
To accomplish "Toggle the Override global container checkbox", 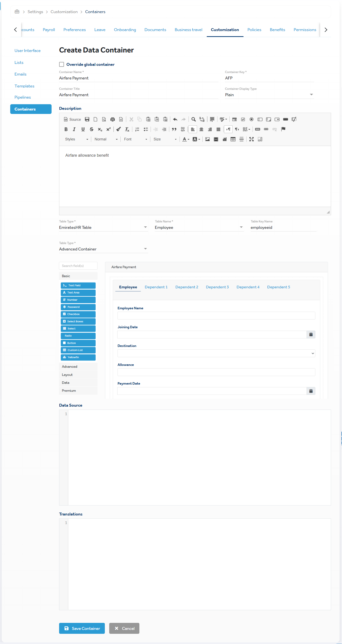I will click(62, 65).
